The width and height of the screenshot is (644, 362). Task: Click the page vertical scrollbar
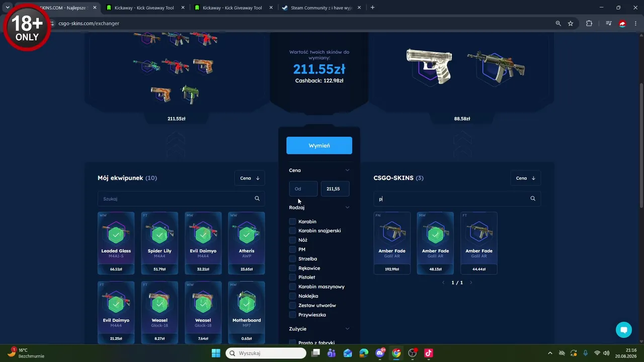tap(641, 146)
